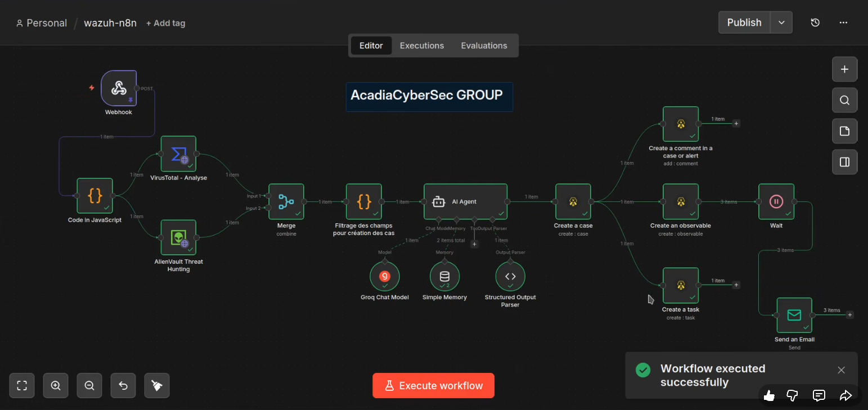868x410 pixels.
Task: Select the Simple Memory node
Action: (x=444, y=276)
